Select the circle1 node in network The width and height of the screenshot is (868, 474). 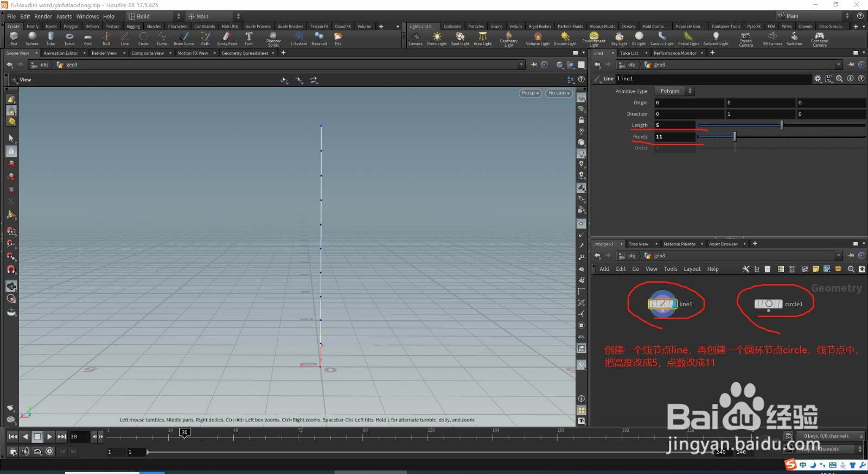(768, 304)
